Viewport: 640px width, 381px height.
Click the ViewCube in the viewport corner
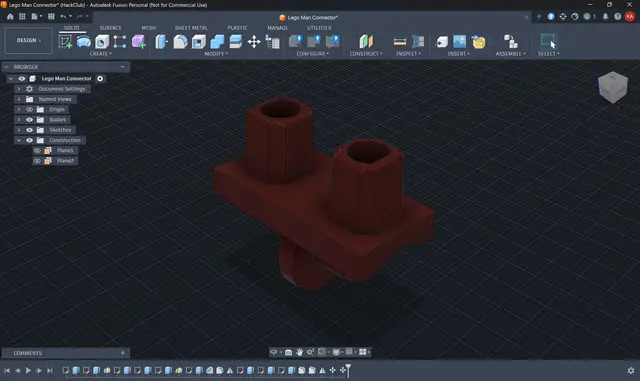613,87
